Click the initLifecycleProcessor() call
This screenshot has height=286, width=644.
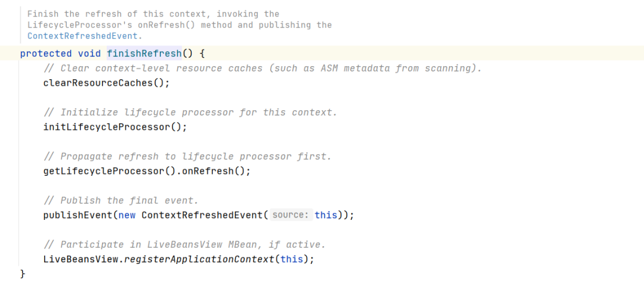(x=115, y=127)
